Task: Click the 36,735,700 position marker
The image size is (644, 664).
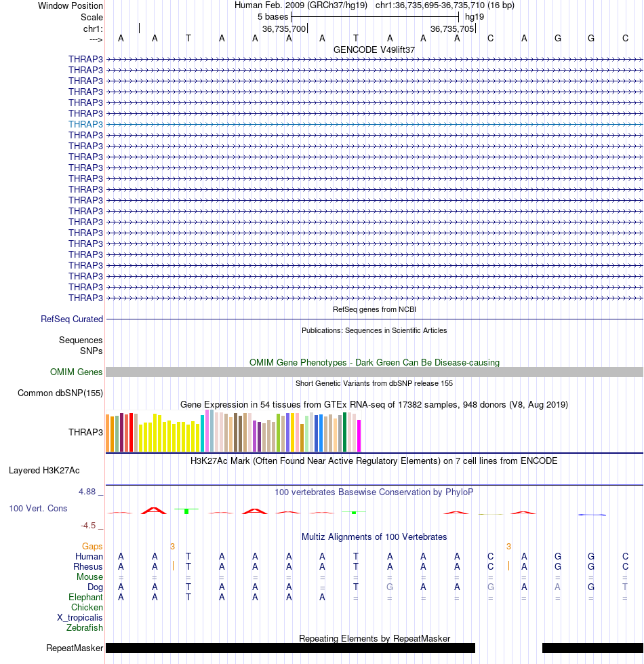Action: click(284, 28)
